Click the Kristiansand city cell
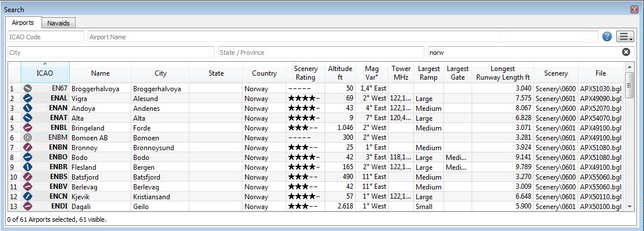The image size is (644, 231). tap(160, 196)
